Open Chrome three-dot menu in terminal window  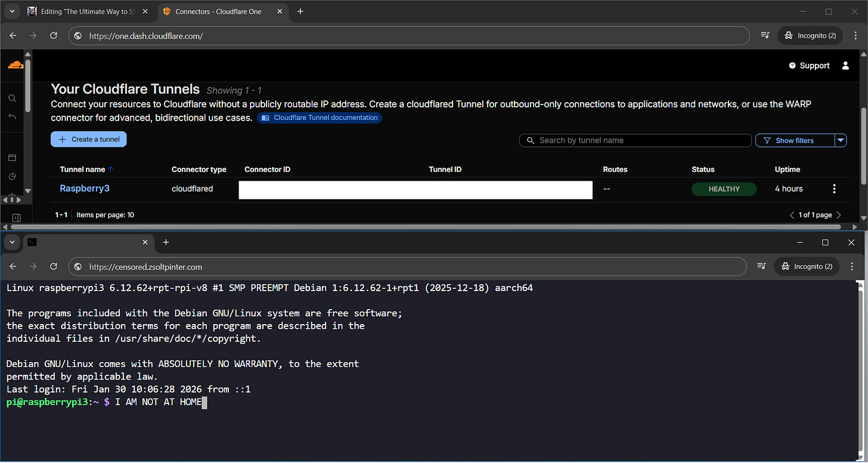[x=853, y=267]
